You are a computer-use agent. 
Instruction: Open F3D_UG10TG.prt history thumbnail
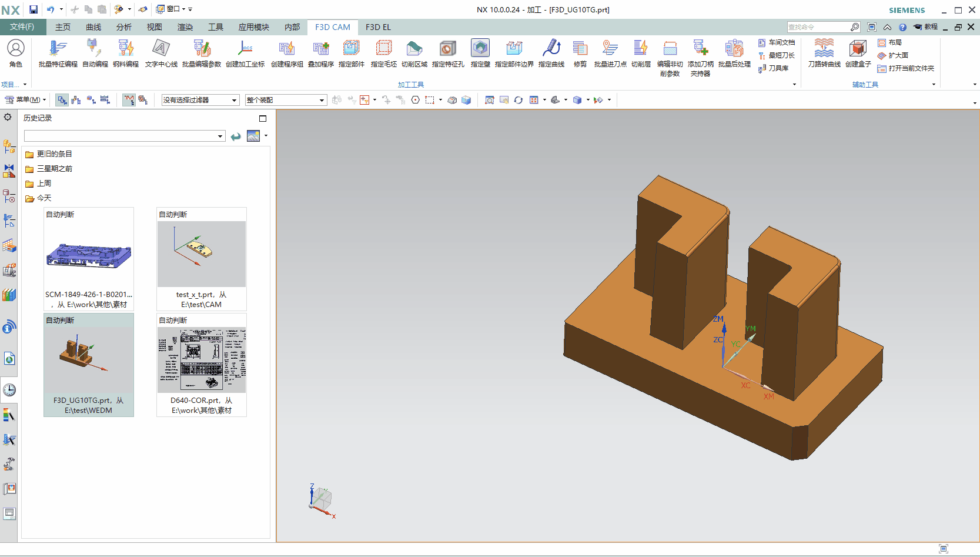(x=89, y=365)
